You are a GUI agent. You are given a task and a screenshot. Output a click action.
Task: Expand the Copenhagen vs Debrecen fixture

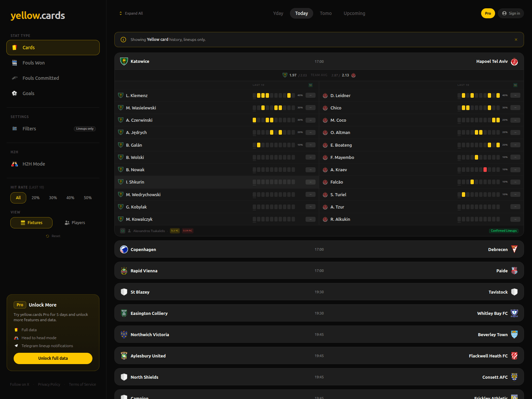point(319,249)
